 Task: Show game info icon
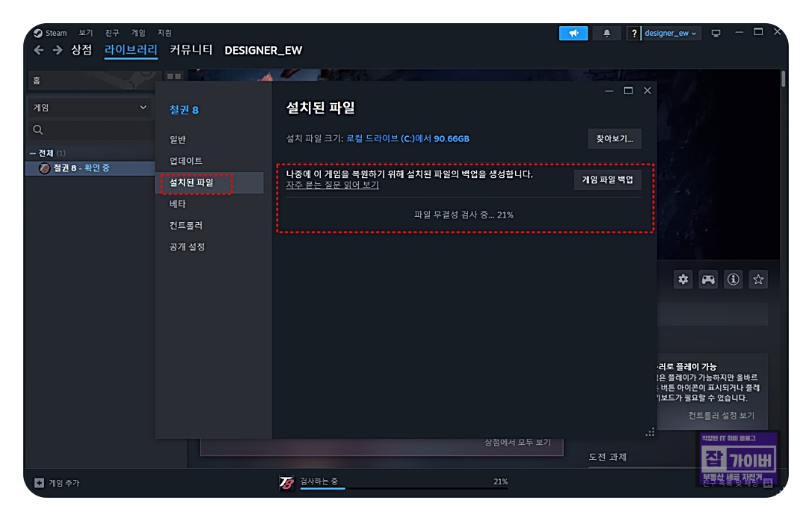pos(733,280)
